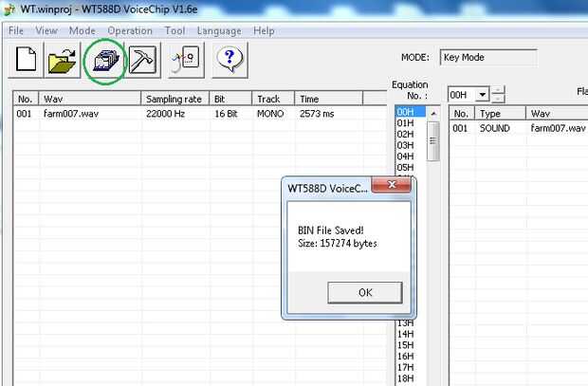The width and height of the screenshot is (588, 386).
Task: Click the New project icon
Action: pyautogui.click(x=26, y=60)
